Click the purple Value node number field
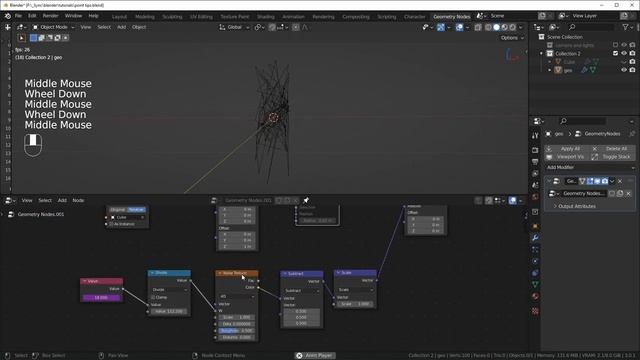This screenshot has width=640, height=360. (x=101, y=298)
